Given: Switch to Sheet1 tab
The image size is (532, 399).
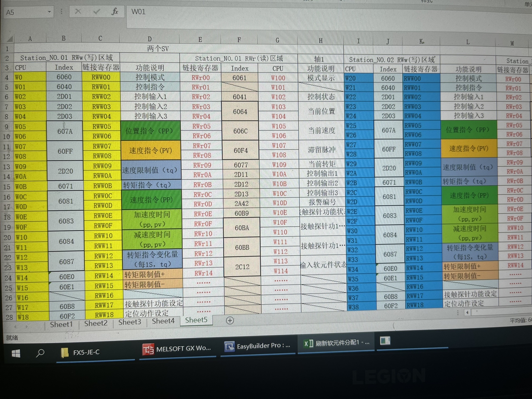Looking at the screenshot, I should pos(61,324).
